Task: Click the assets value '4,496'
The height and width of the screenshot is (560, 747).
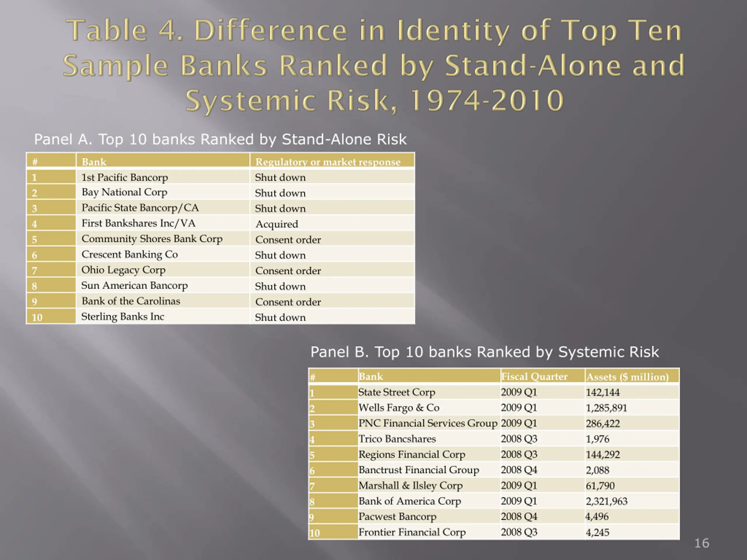Action: [597, 517]
